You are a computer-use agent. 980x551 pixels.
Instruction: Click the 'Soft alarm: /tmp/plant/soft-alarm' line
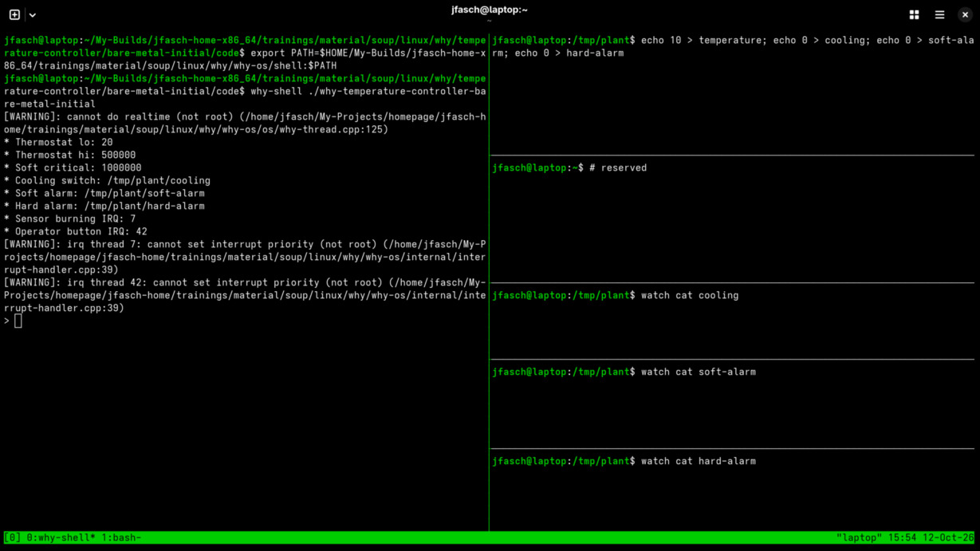pyautogui.click(x=104, y=193)
